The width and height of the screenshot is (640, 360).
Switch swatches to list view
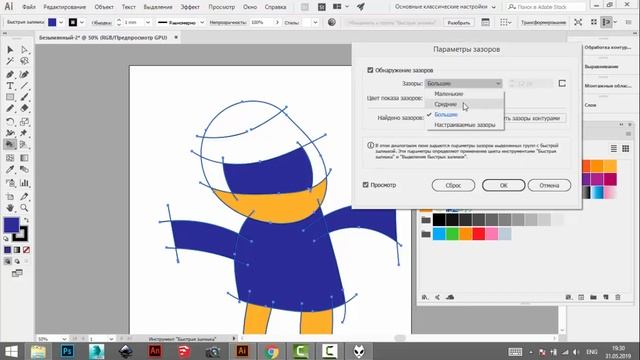tap(613, 149)
